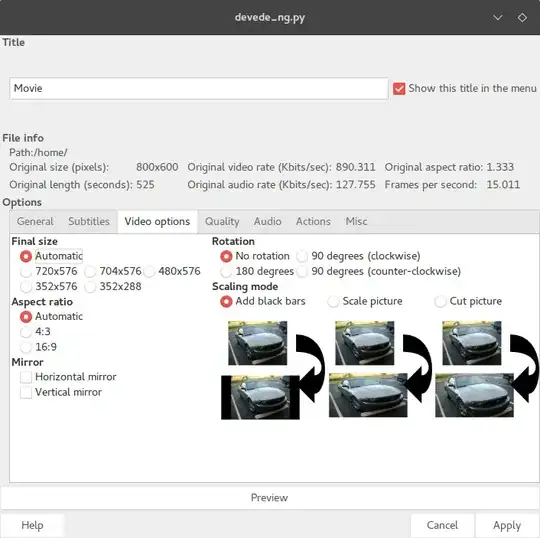Screen dimensions: 540x538
Task: Enable Vertical mirror checkbox
Action: pyautogui.click(x=26, y=392)
